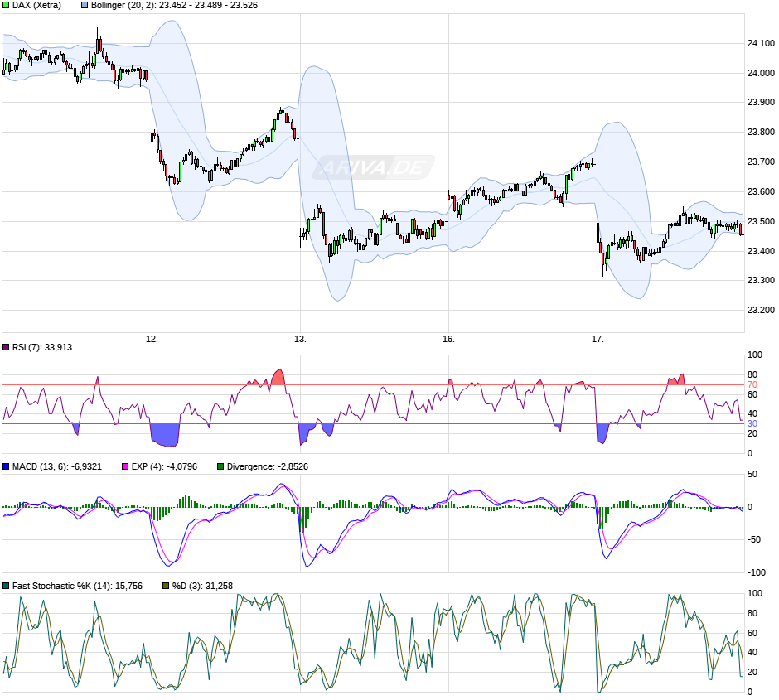The image size is (779, 700).
Task: Click the 23.300 price axis label
Action: (x=761, y=281)
